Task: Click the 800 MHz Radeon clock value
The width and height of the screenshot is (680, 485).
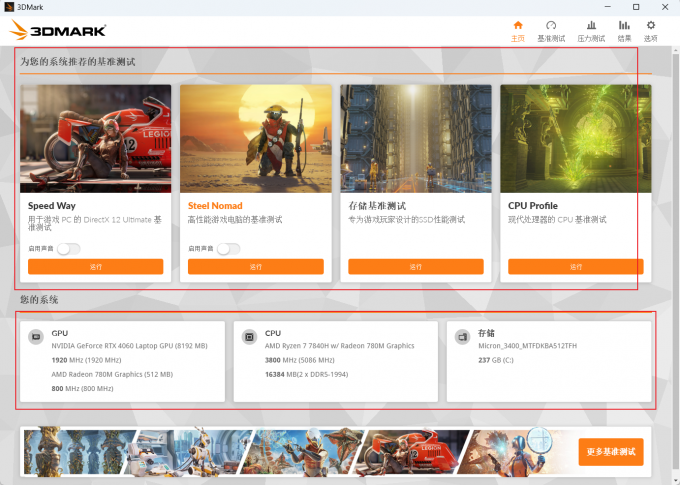Action: tap(82, 389)
